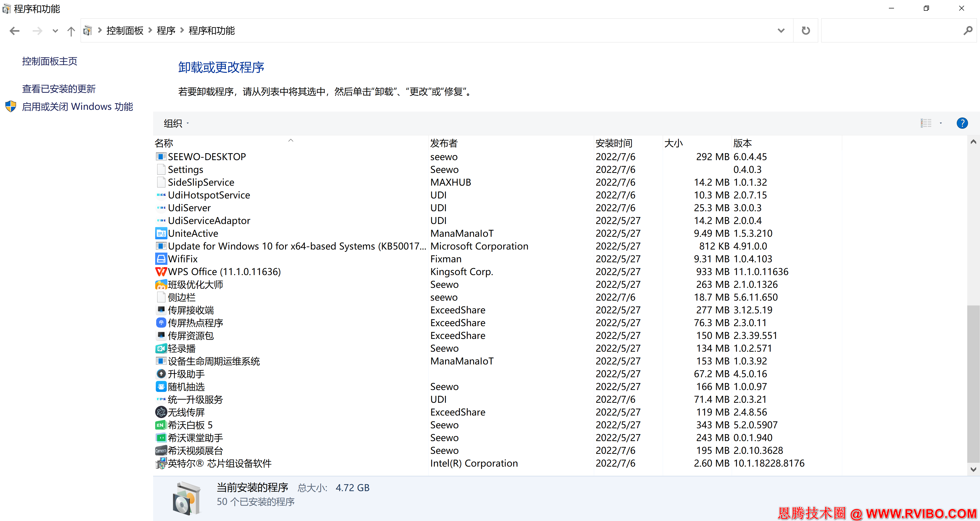Select 无线传屏 program icon

[x=161, y=412]
